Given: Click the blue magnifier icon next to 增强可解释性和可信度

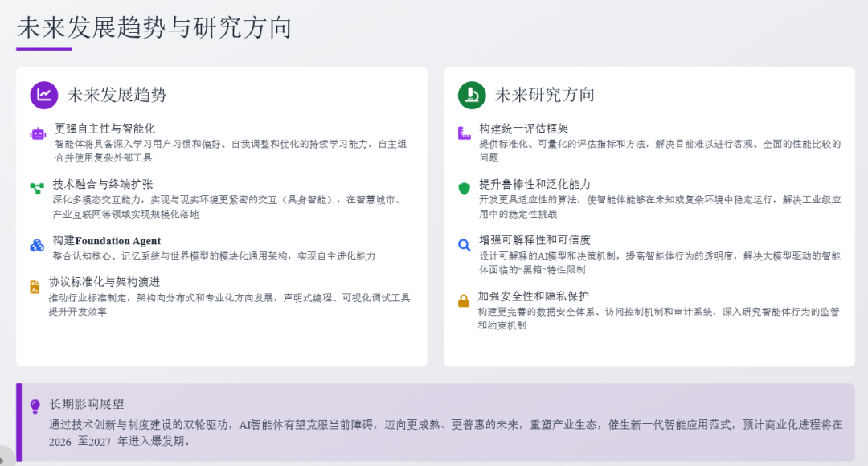Looking at the screenshot, I should coord(464,244).
